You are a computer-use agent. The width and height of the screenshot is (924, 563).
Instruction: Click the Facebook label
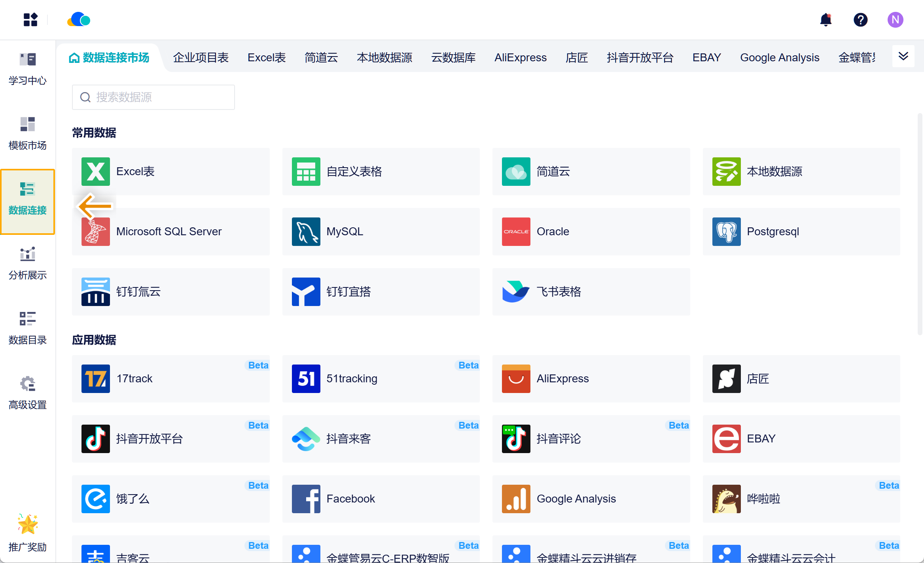pyautogui.click(x=351, y=499)
